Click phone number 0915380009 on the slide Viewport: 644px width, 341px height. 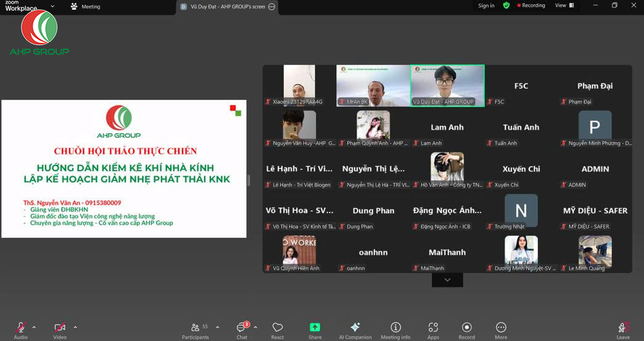[x=103, y=203]
